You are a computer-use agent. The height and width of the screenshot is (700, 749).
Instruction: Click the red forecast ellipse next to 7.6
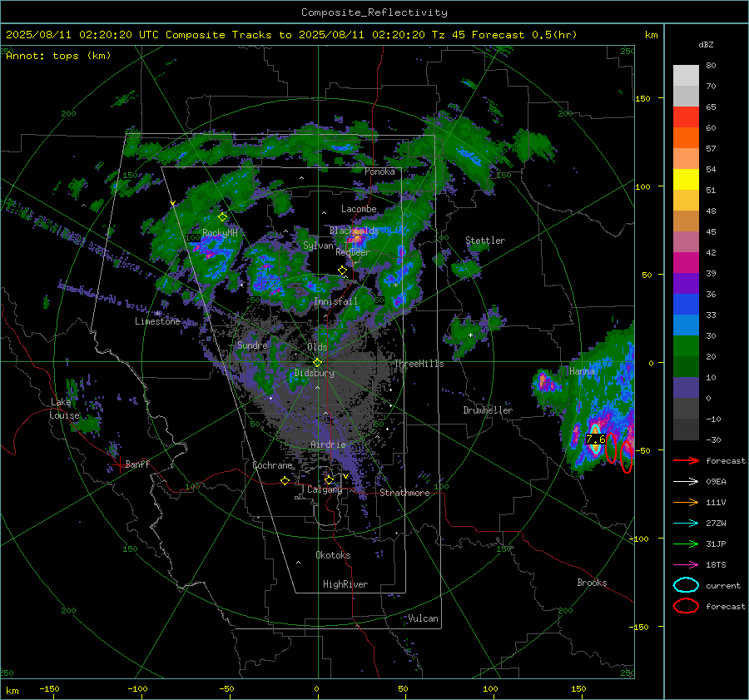pos(611,448)
